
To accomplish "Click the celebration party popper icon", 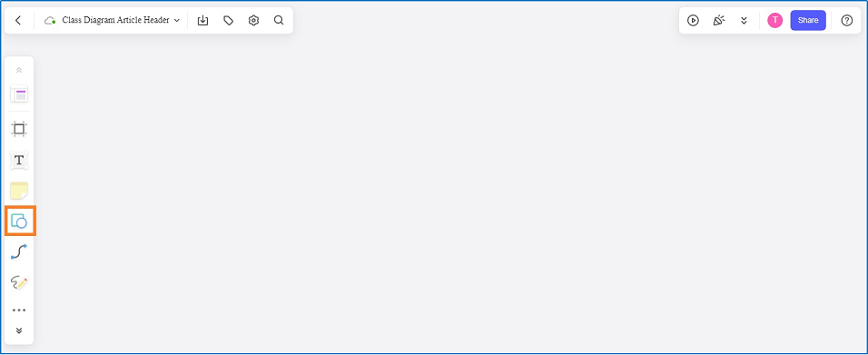I will point(718,21).
